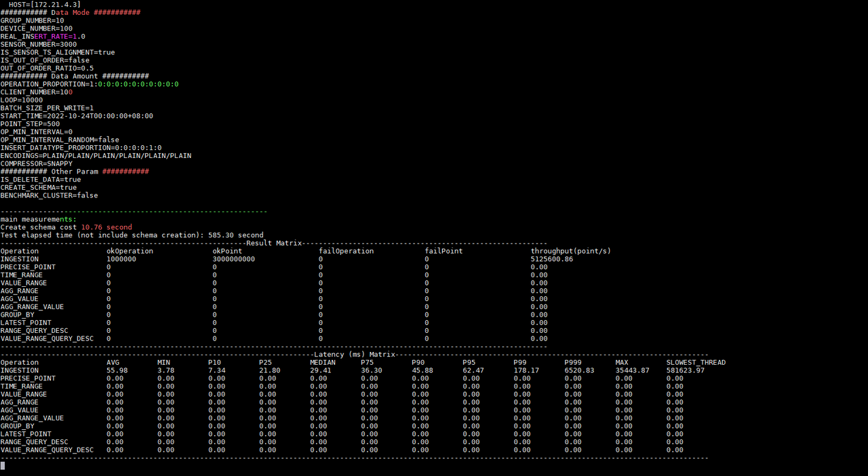
Task: Click the CLIENT_NUMBER=100 line
Action: pos(36,92)
